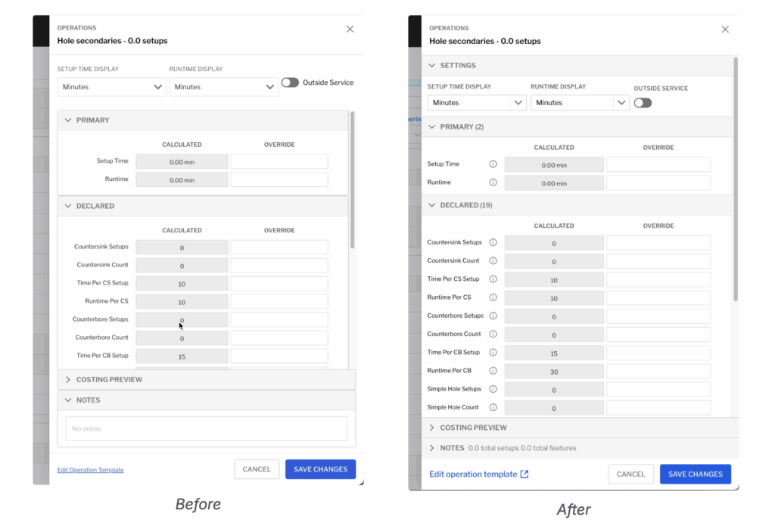775x532 pixels.
Task: Click the info icon next to Runtime Per CB
Action: [494, 371]
